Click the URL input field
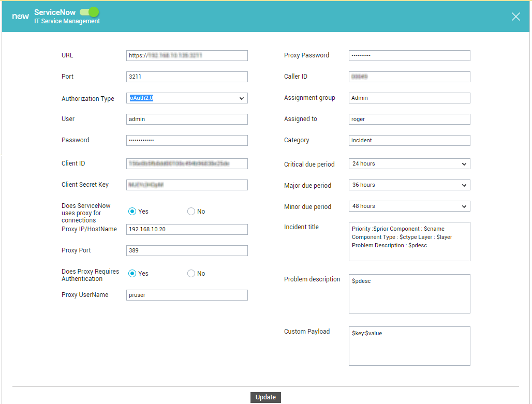 point(187,56)
